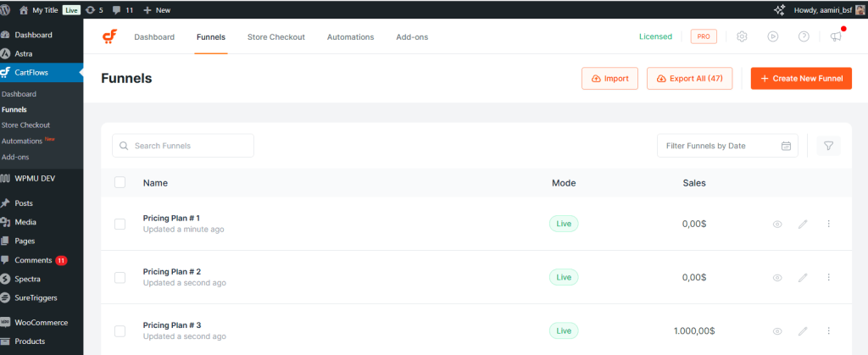Screen dimensions: 868x355
Task: Preview Pricing Plan # 2 with eye icon
Action: pos(777,278)
